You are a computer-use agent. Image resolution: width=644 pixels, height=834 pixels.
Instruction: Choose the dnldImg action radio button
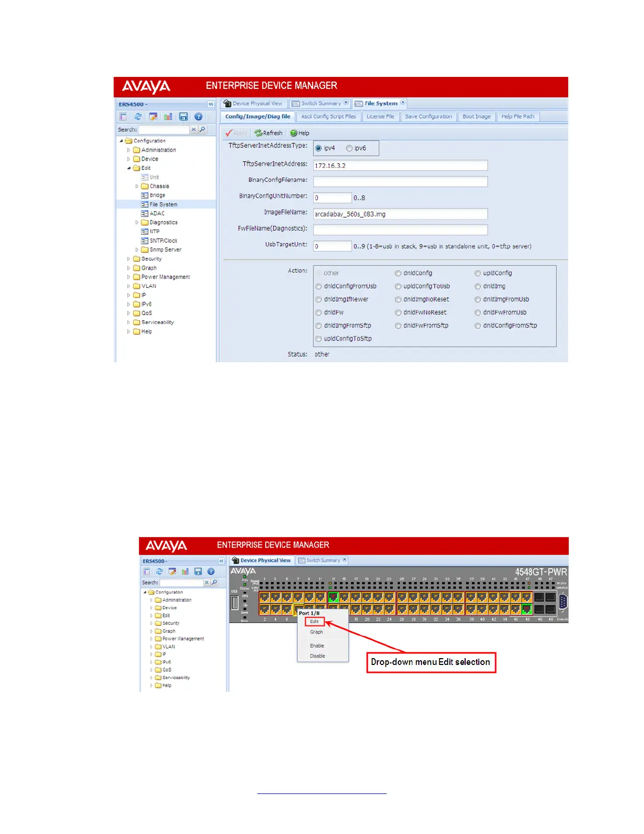click(478, 286)
